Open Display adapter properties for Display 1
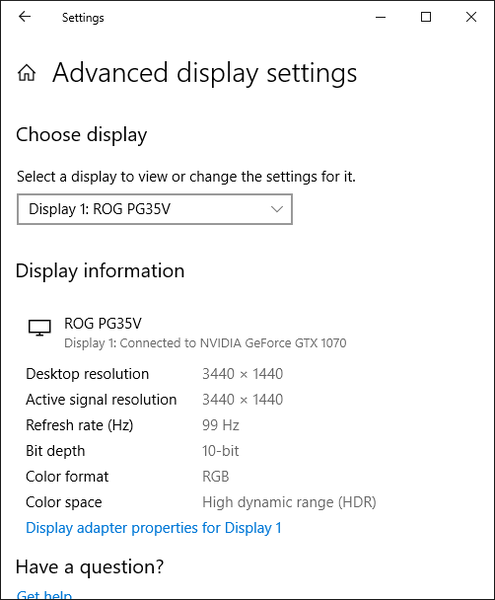This screenshot has height=600, width=495. [x=153, y=528]
